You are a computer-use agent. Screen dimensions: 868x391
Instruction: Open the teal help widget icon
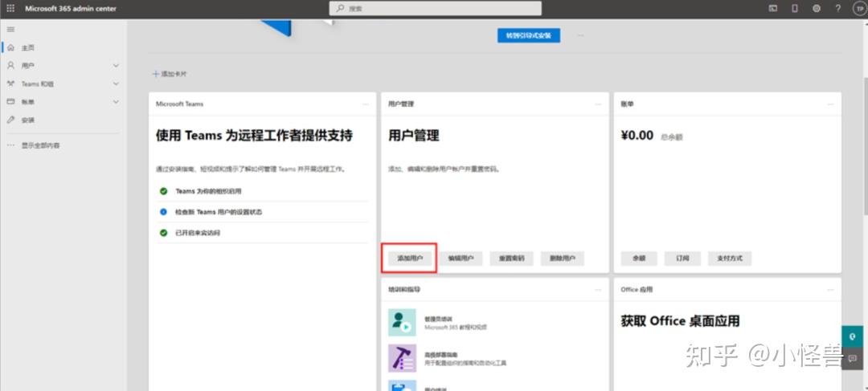(853, 336)
